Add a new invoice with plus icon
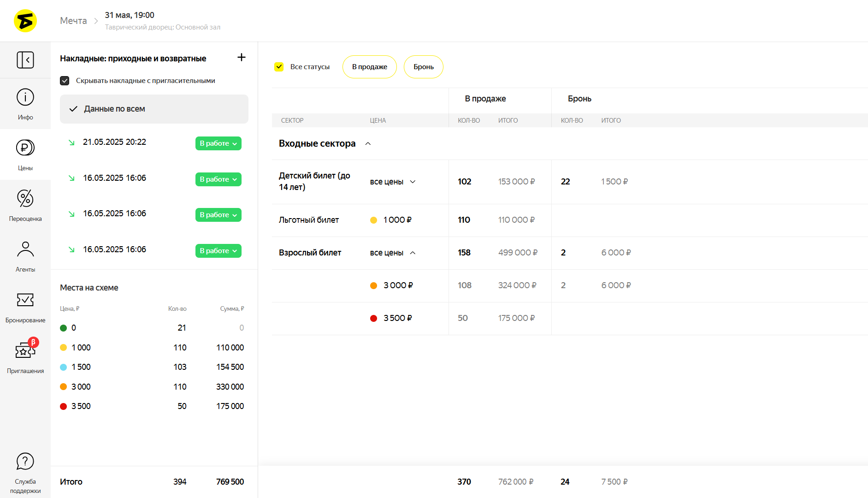 pos(241,57)
